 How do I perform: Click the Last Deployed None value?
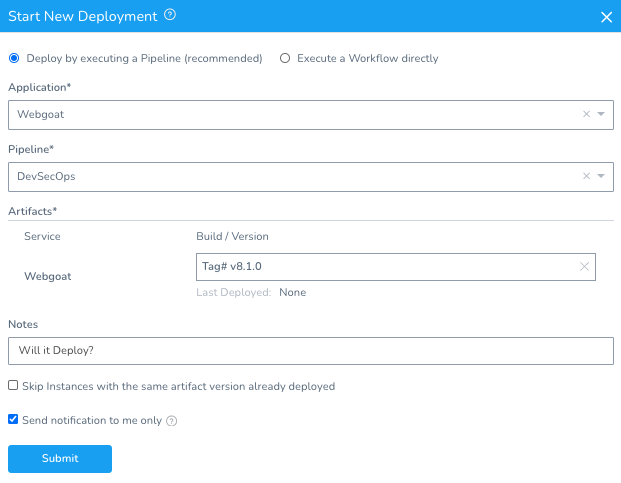292,293
